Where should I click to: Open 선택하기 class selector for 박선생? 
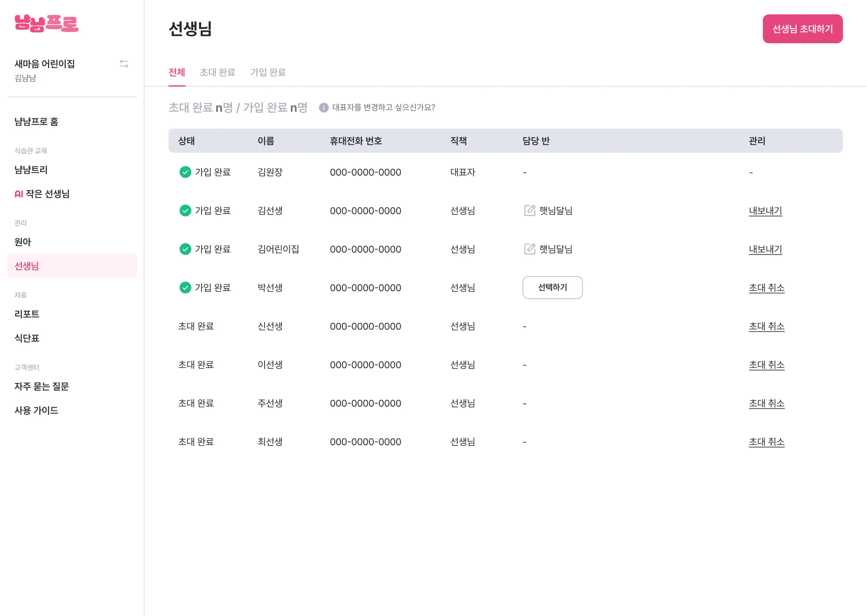552,288
